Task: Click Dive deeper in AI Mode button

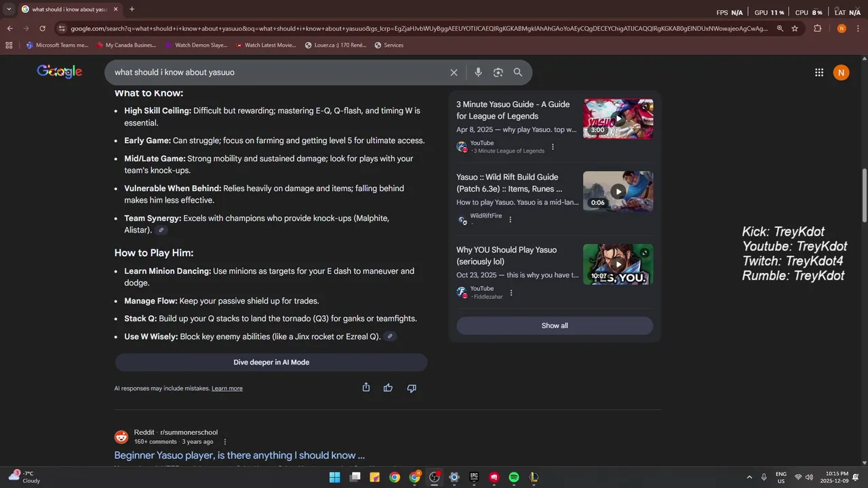Action: point(271,363)
